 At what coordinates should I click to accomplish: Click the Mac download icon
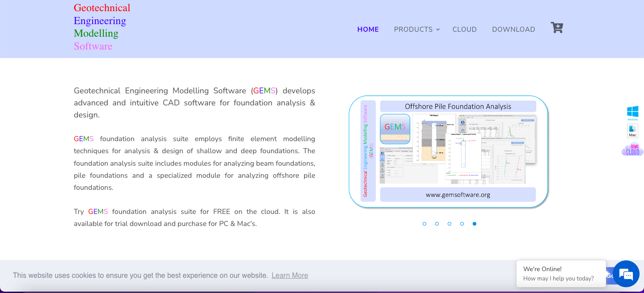pos(632,131)
